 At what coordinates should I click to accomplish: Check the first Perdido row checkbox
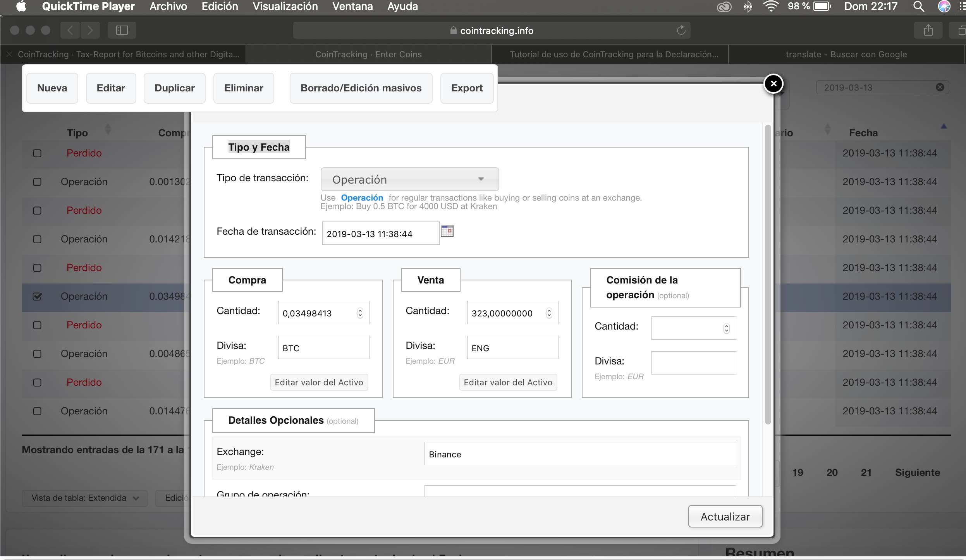[x=37, y=153]
